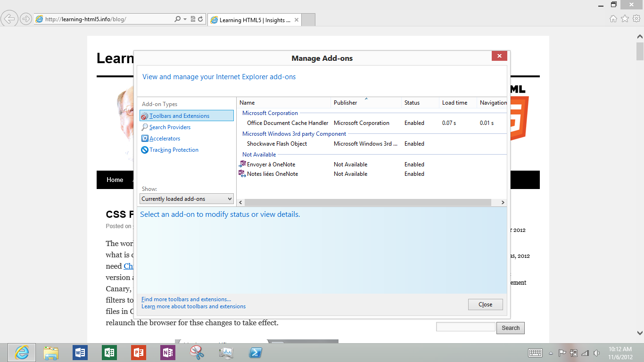The height and width of the screenshot is (362, 644).
Task: Click the icon beside Notes liées OneNote
Action: [x=242, y=173]
